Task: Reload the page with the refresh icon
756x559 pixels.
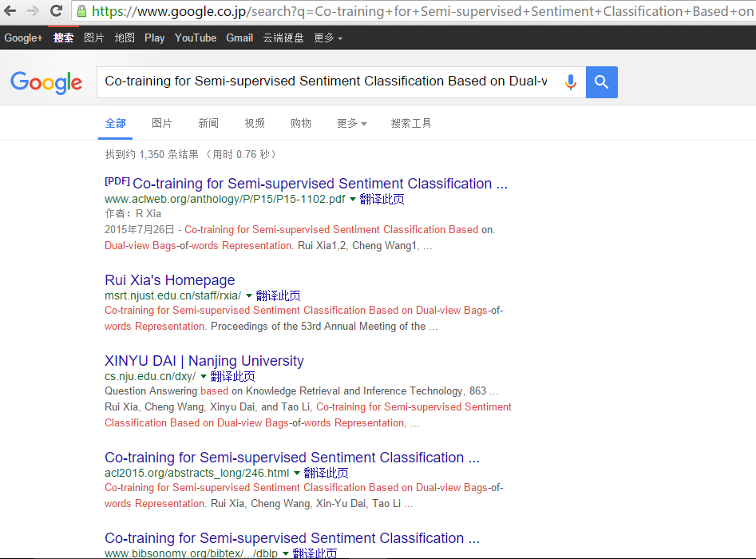Action: (57, 10)
